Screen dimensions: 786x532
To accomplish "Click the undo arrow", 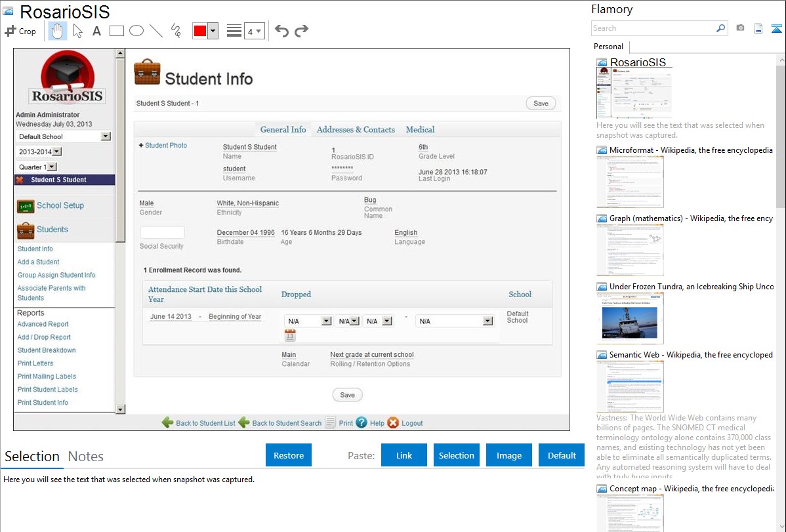I will point(281,31).
